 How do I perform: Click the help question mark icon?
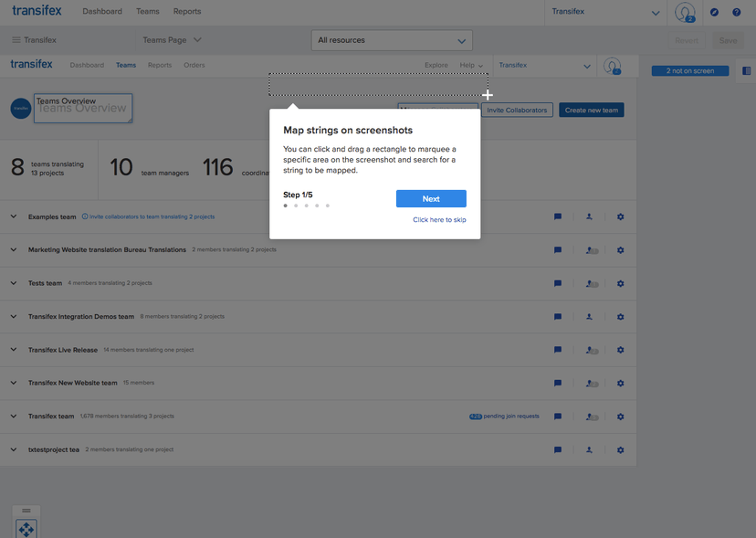pyautogui.click(x=736, y=12)
